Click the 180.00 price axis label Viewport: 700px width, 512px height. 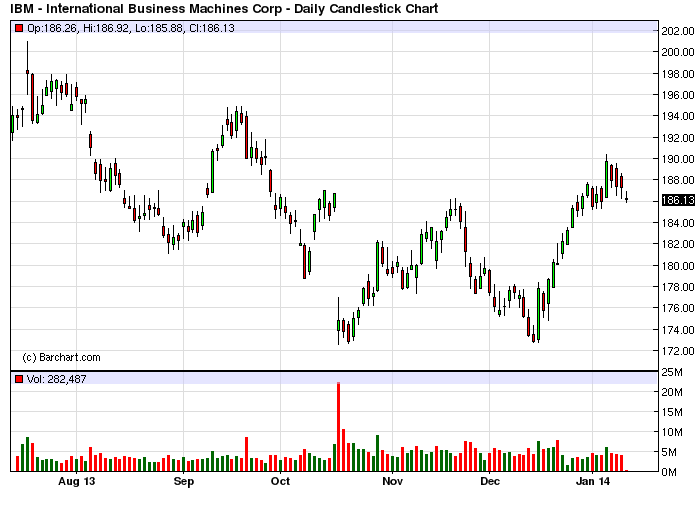click(678, 266)
